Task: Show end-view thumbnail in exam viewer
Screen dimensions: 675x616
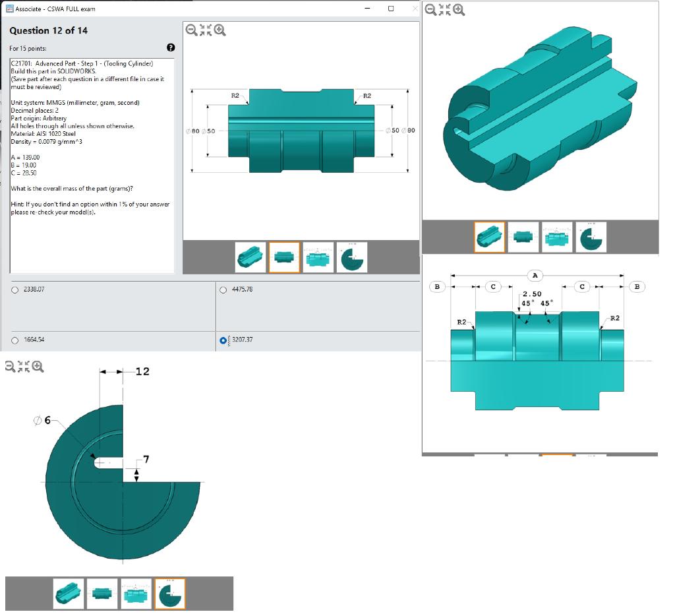Action: (x=352, y=257)
